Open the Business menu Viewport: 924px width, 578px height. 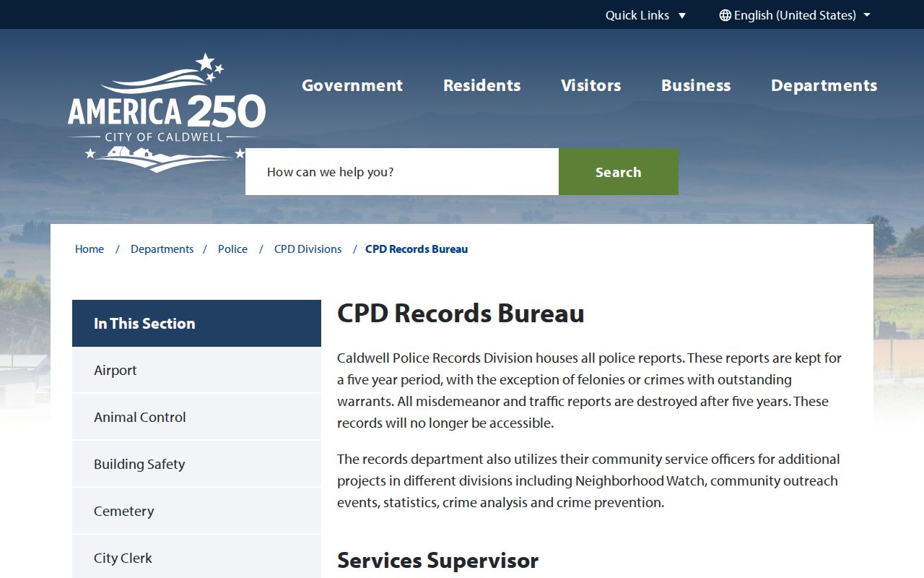(x=696, y=85)
